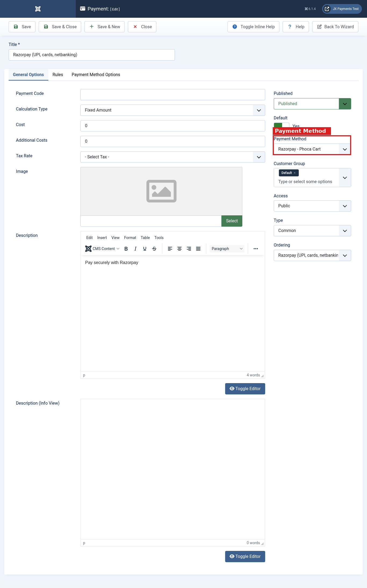This screenshot has width=367, height=588.
Task: Open the editor Insert menu
Action: pyautogui.click(x=102, y=238)
